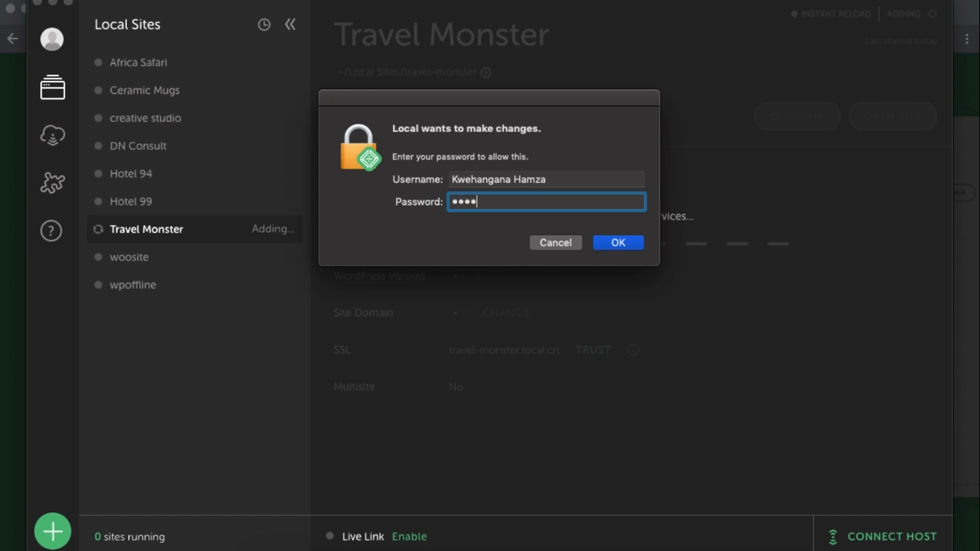Open the user avatar profile icon

(52, 39)
